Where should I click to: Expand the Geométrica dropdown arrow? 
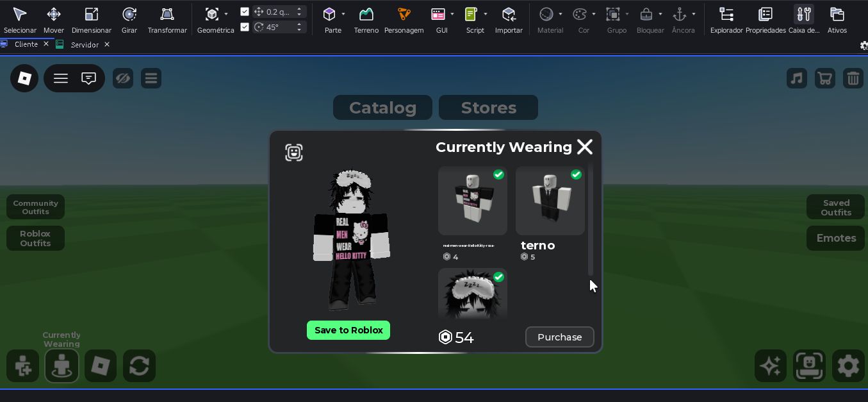click(x=226, y=14)
